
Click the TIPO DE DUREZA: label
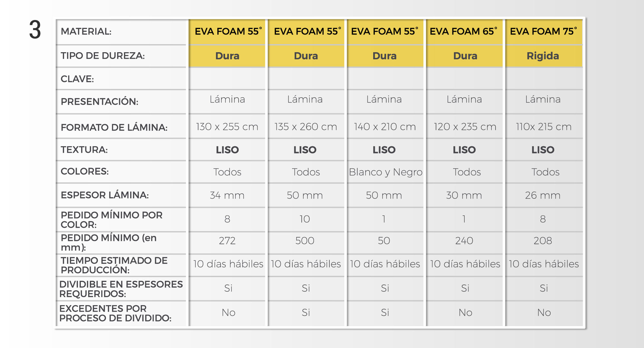point(103,56)
